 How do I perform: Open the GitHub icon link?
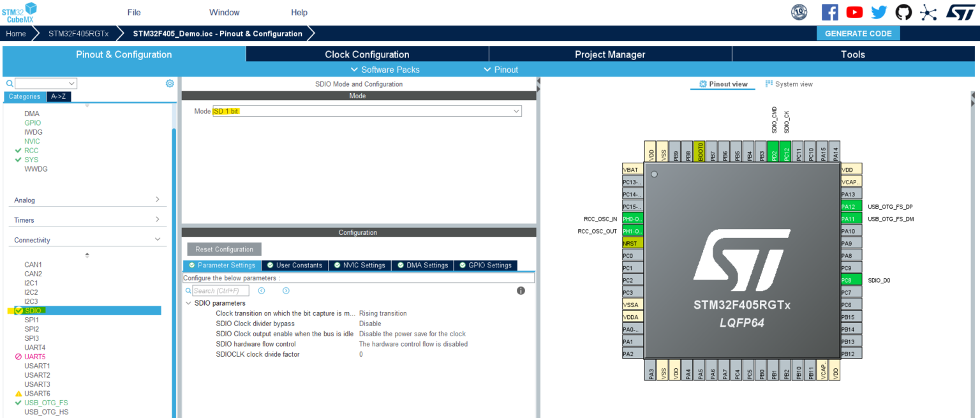(903, 12)
